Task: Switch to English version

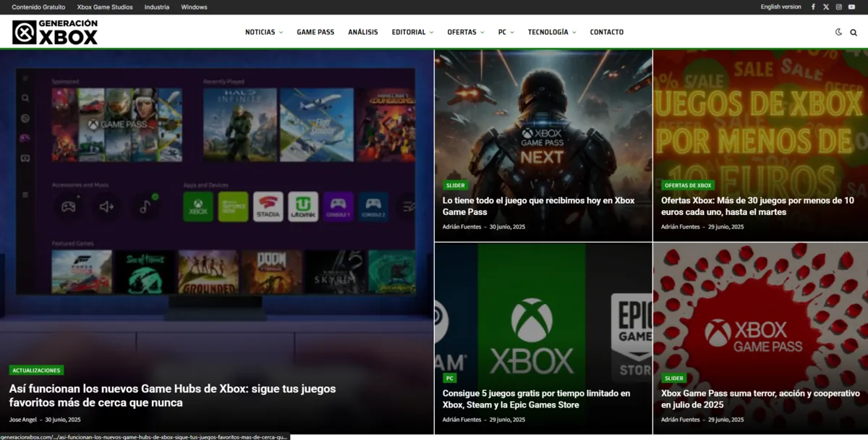Action: [780, 7]
